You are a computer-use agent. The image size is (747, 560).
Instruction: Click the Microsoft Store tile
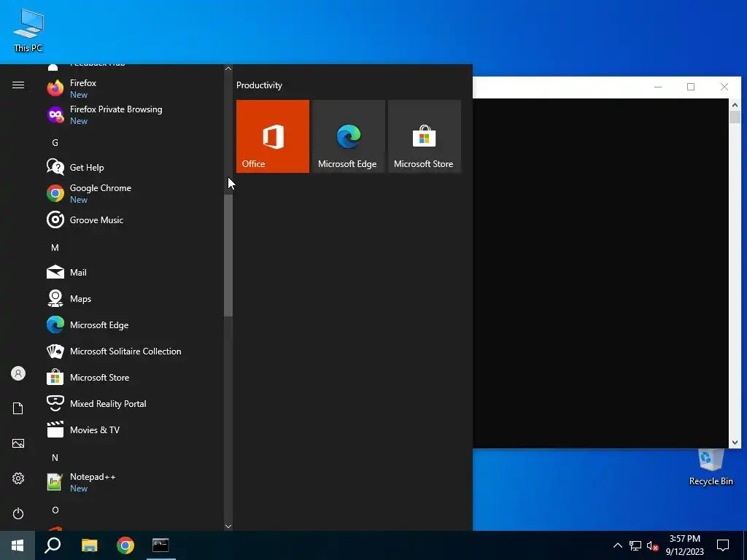[x=425, y=136]
